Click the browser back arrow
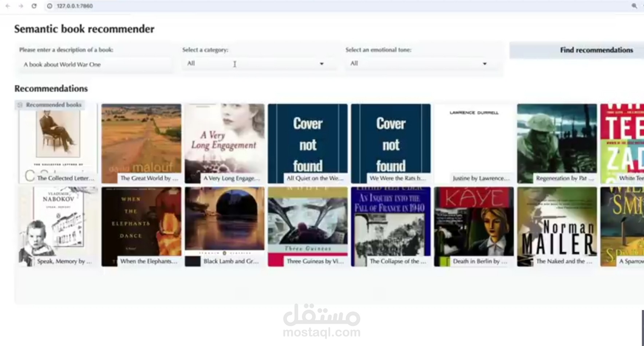 [8, 6]
